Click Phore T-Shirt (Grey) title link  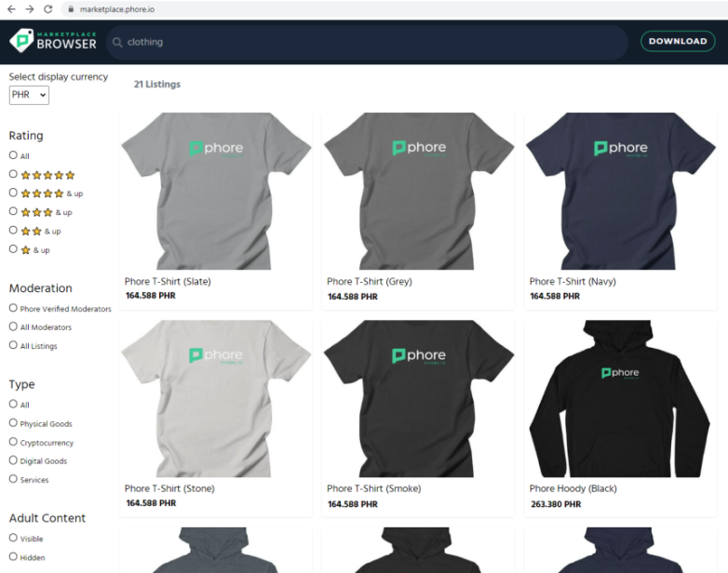pyautogui.click(x=370, y=282)
